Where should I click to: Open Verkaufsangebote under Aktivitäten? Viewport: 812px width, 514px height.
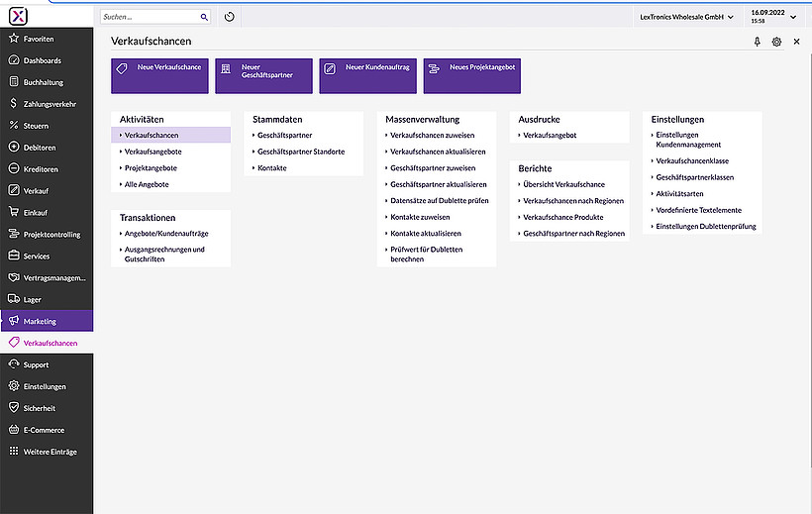(152, 152)
